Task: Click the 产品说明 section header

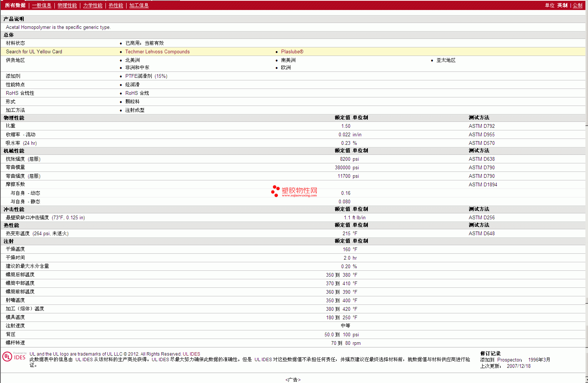Action: coord(14,19)
